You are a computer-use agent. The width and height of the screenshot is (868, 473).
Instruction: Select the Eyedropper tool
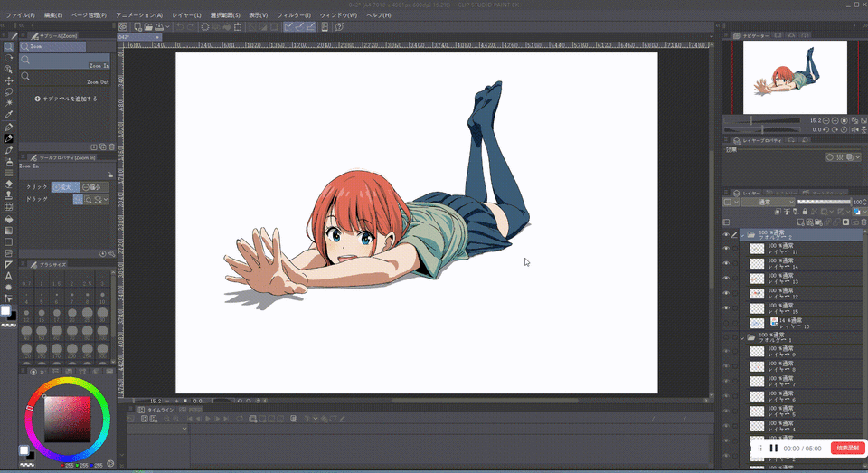8,115
